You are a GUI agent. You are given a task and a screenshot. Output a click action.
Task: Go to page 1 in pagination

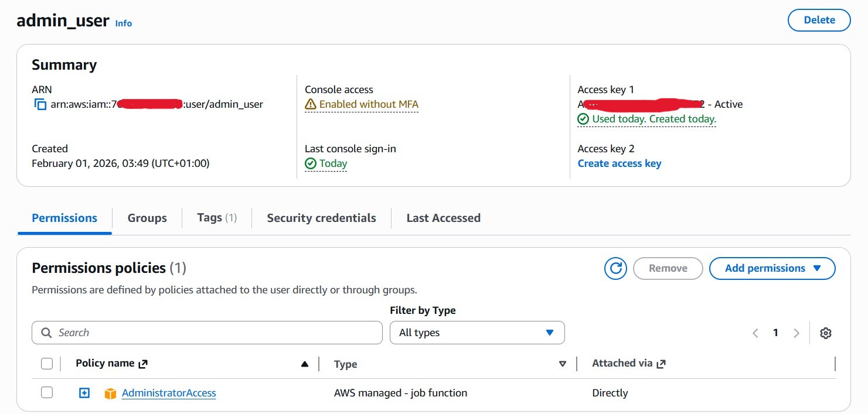[x=775, y=333]
